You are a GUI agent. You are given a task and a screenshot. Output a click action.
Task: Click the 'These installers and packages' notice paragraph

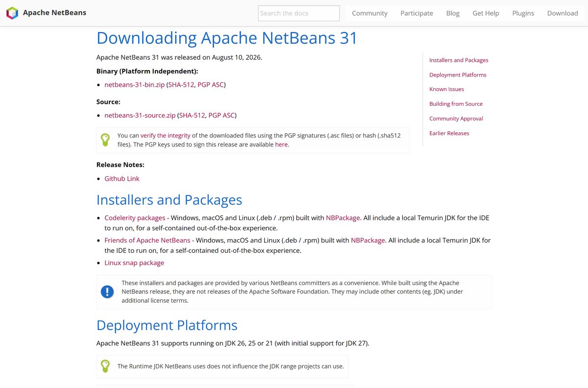coord(293,291)
